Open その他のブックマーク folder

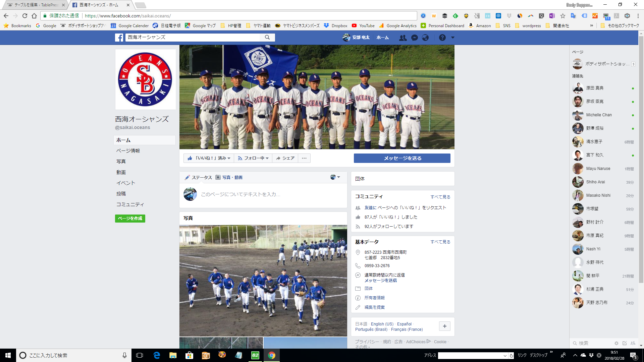point(620,26)
